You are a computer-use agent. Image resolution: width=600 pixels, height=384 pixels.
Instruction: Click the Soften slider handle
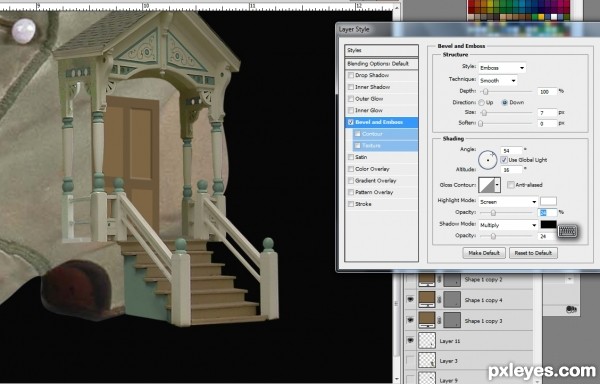[x=481, y=124]
